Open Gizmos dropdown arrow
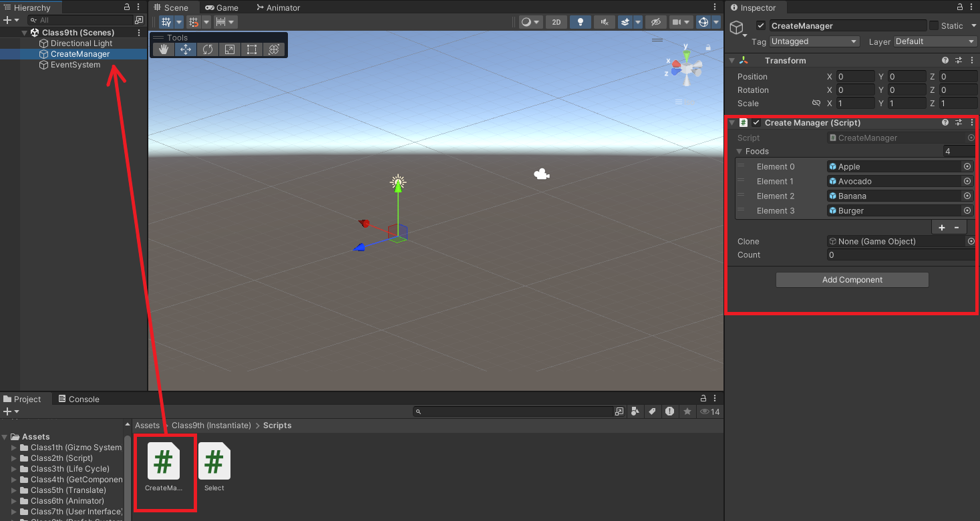 click(716, 22)
